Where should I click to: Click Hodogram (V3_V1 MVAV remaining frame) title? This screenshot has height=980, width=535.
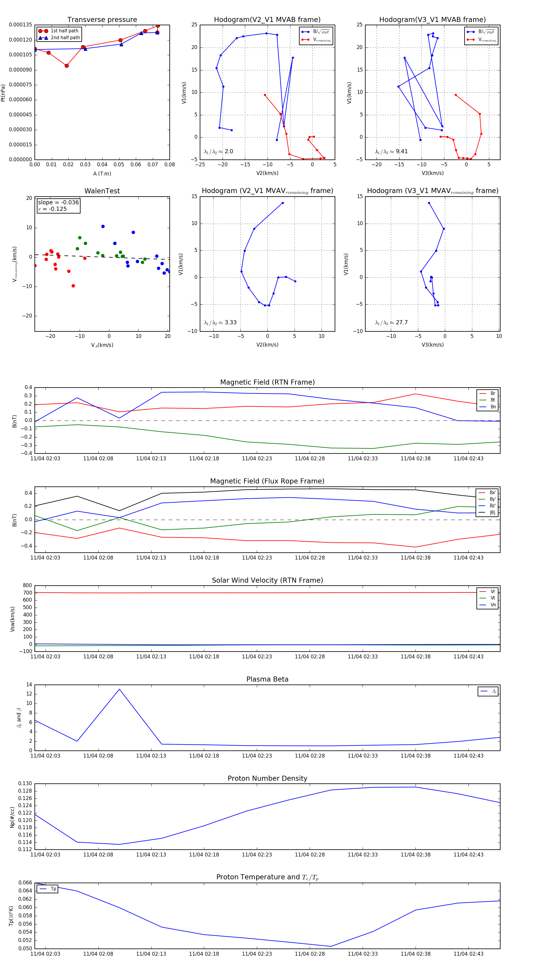(x=432, y=191)
